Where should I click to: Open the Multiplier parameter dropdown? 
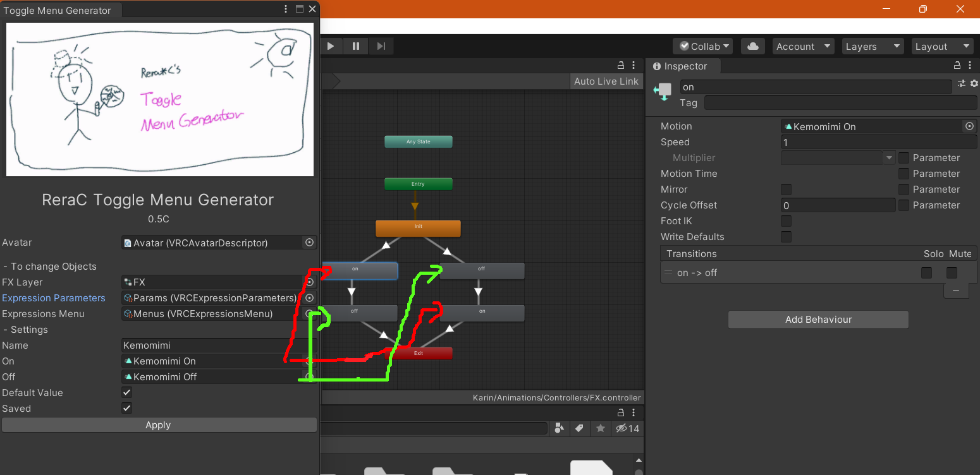pyautogui.click(x=838, y=158)
